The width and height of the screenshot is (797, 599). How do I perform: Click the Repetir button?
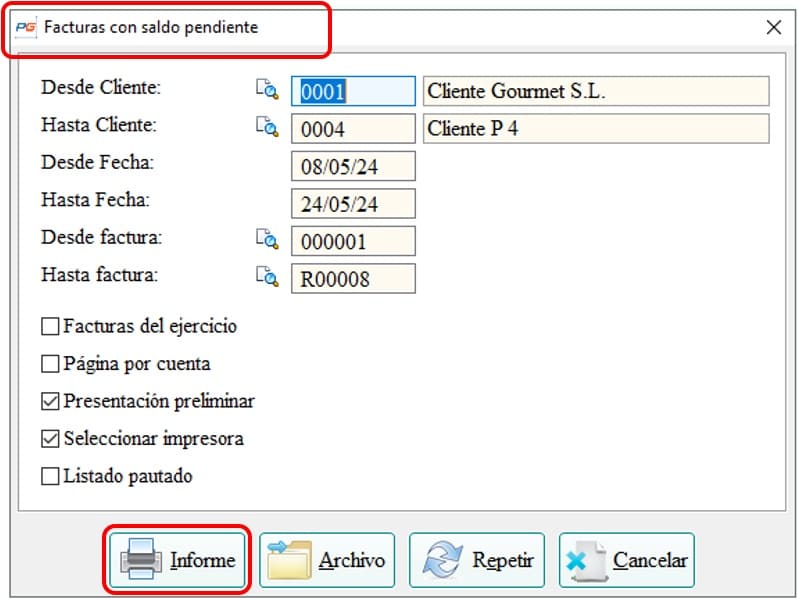tap(477, 560)
